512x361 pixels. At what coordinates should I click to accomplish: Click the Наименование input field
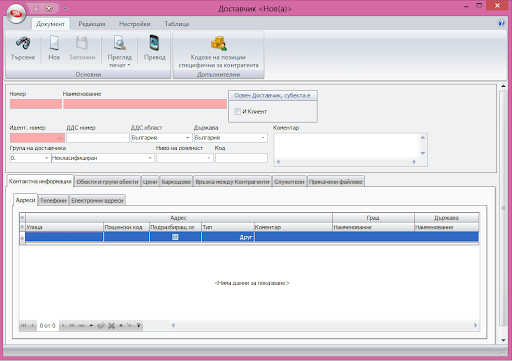click(145, 104)
